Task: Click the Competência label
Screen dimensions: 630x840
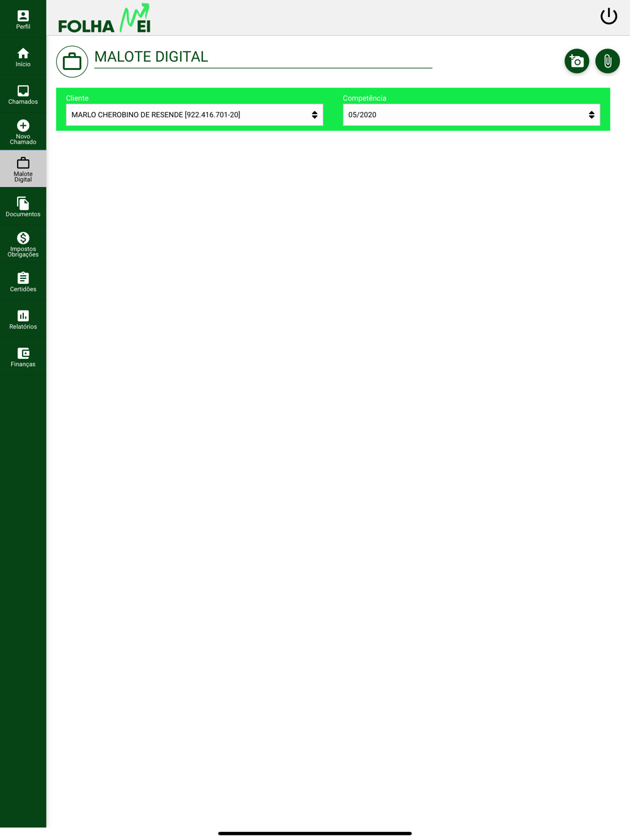Action: coord(365,98)
